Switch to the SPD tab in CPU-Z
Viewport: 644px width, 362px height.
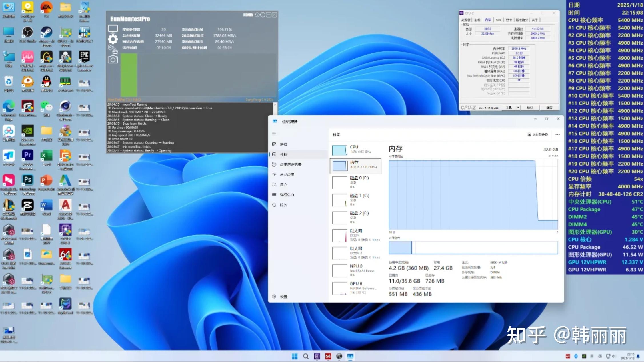coord(498,20)
